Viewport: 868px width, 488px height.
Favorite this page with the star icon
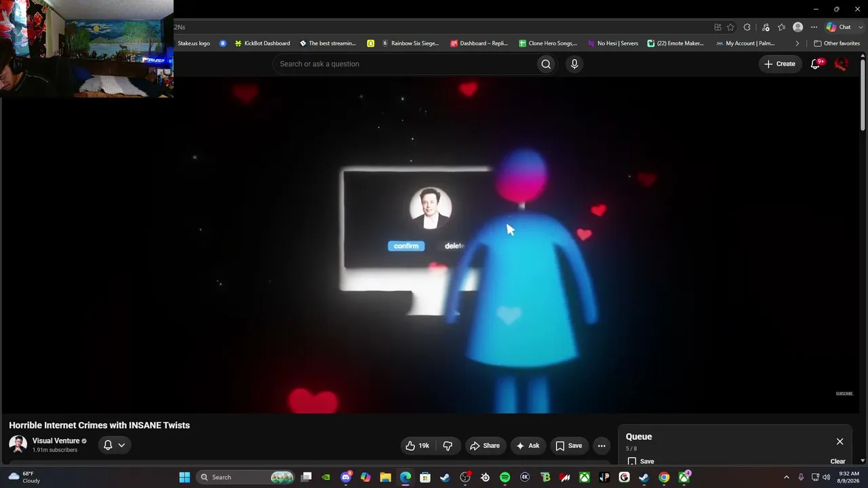730,27
